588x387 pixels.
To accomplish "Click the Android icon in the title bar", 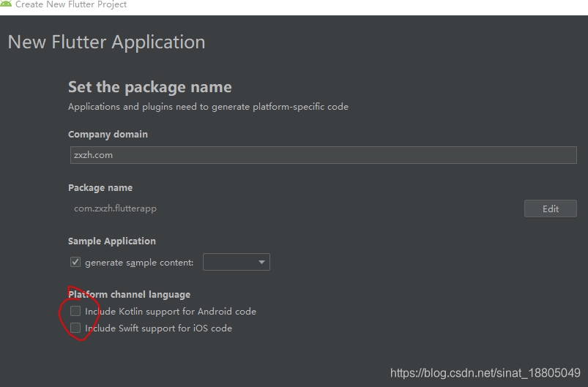I will click(5, 4).
